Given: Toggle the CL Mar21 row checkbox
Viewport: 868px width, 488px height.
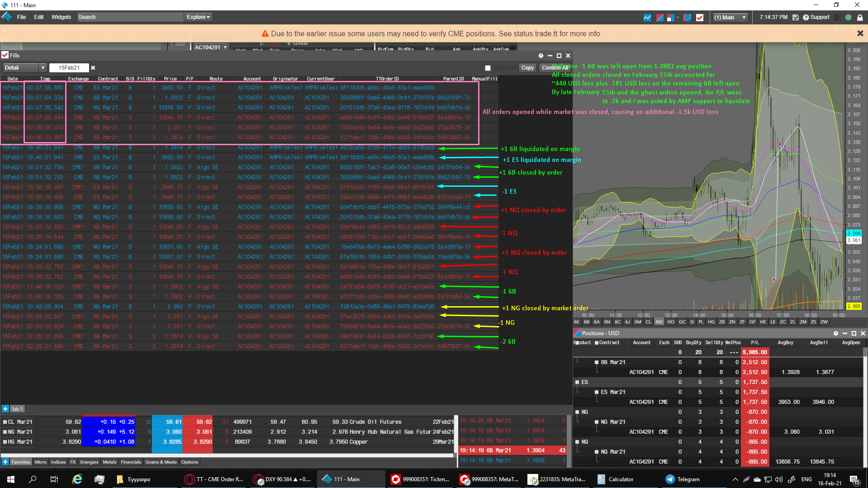Looking at the screenshot, I should coord(5,422).
